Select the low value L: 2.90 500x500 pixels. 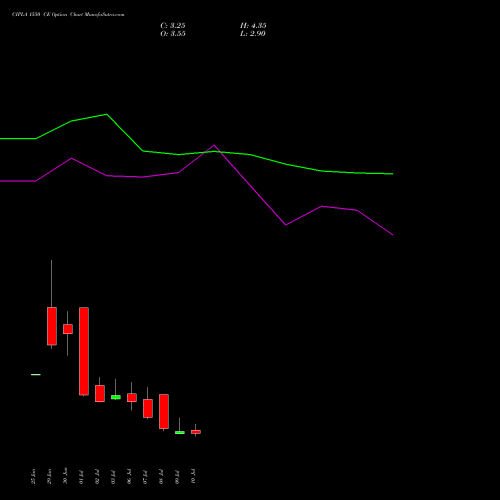point(253,34)
